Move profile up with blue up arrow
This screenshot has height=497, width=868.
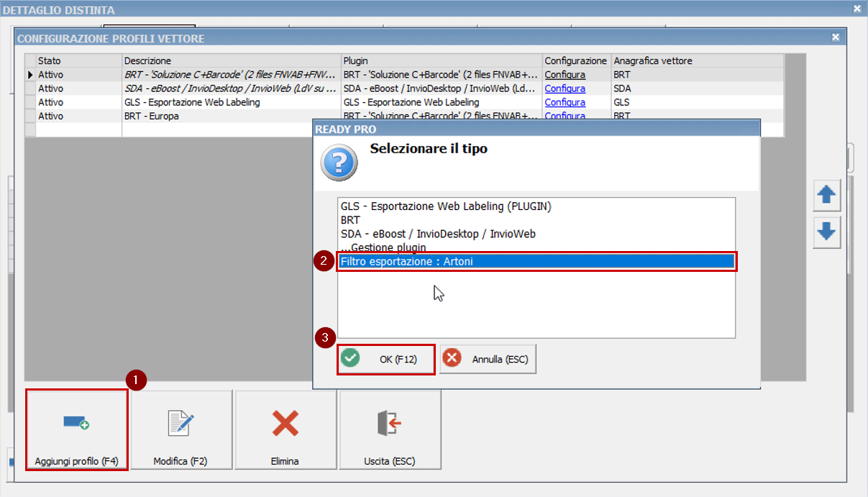click(826, 196)
